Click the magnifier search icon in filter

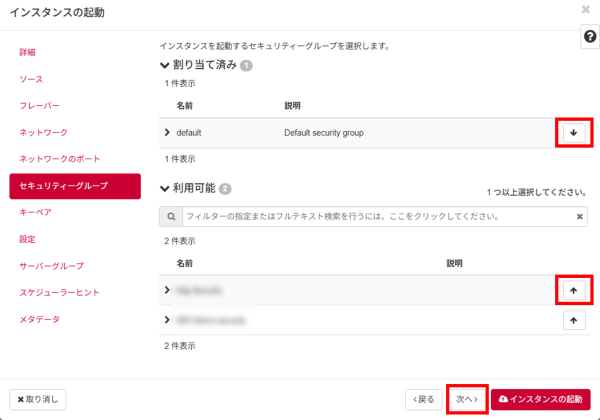[x=171, y=216]
